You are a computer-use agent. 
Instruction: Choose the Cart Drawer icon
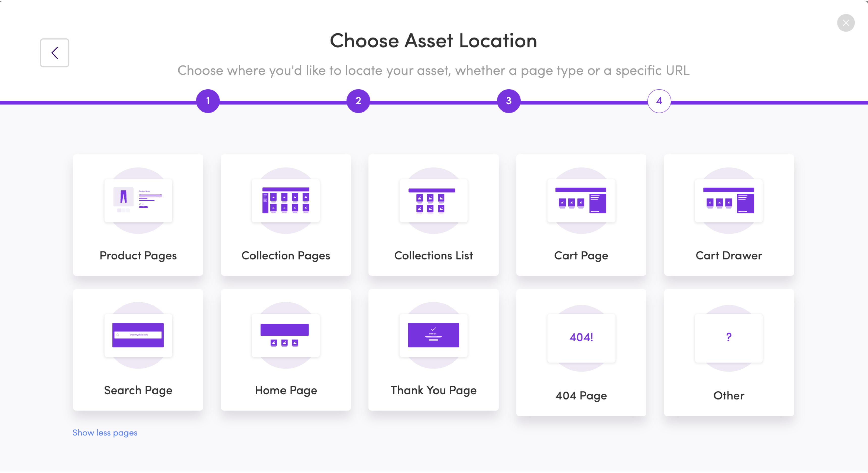(728, 201)
